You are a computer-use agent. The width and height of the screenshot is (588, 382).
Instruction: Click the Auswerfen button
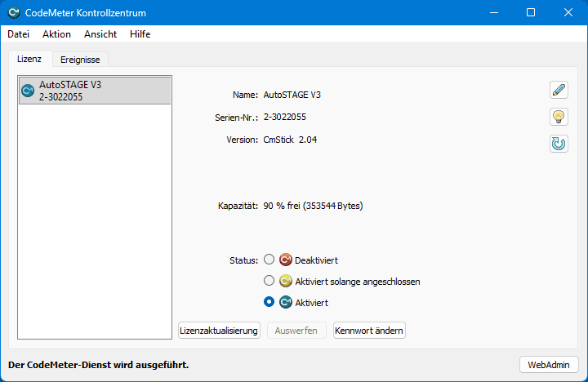click(296, 331)
